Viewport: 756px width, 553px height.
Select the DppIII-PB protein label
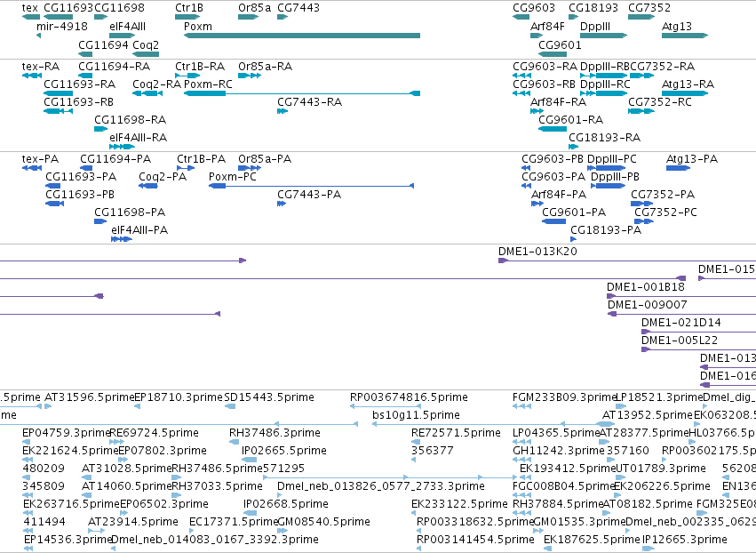coord(616,177)
